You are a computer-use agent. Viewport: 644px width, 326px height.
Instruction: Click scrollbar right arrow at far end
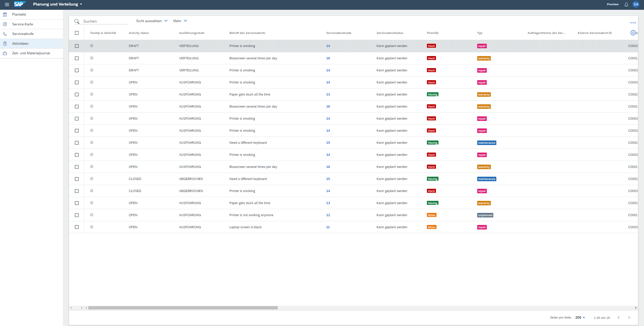point(636,308)
